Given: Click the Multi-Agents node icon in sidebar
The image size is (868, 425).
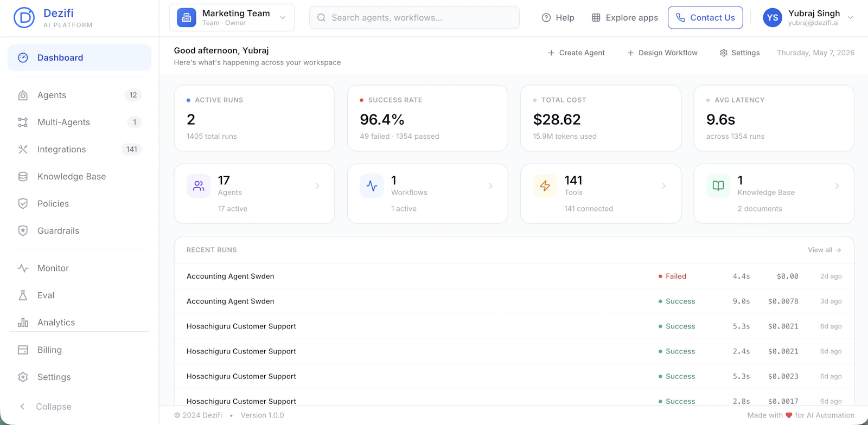Looking at the screenshot, I should pyautogui.click(x=23, y=123).
